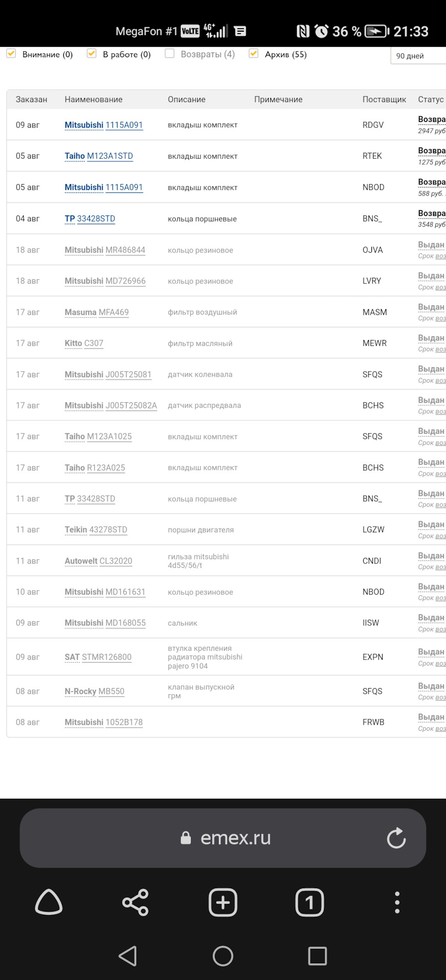446x980 pixels.
Task: Enable the Возвраты (4) checkbox
Action: point(170,54)
